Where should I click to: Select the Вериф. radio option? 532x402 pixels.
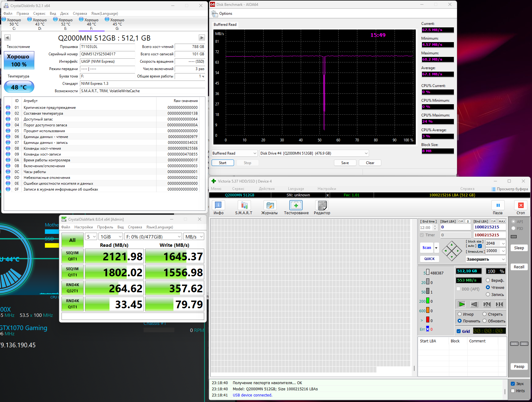coord(488,280)
